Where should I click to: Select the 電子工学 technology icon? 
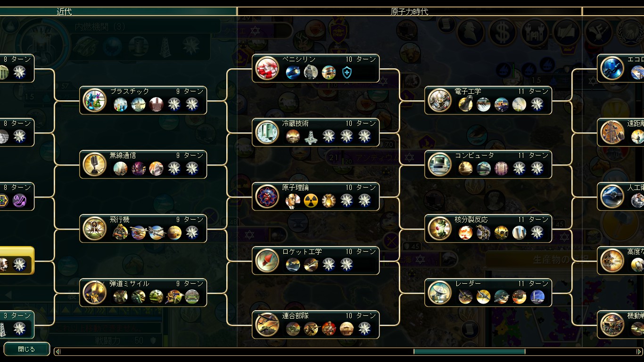click(x=440, y=100)
